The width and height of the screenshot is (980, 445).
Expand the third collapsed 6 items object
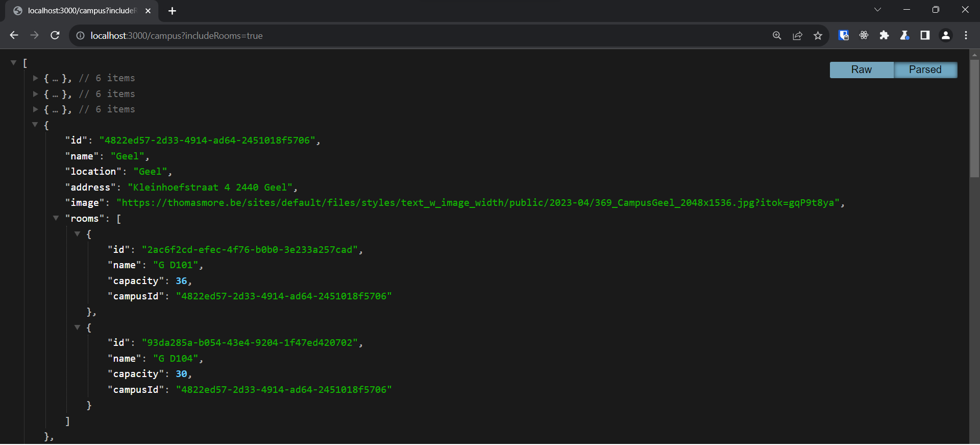click(35, 109)
